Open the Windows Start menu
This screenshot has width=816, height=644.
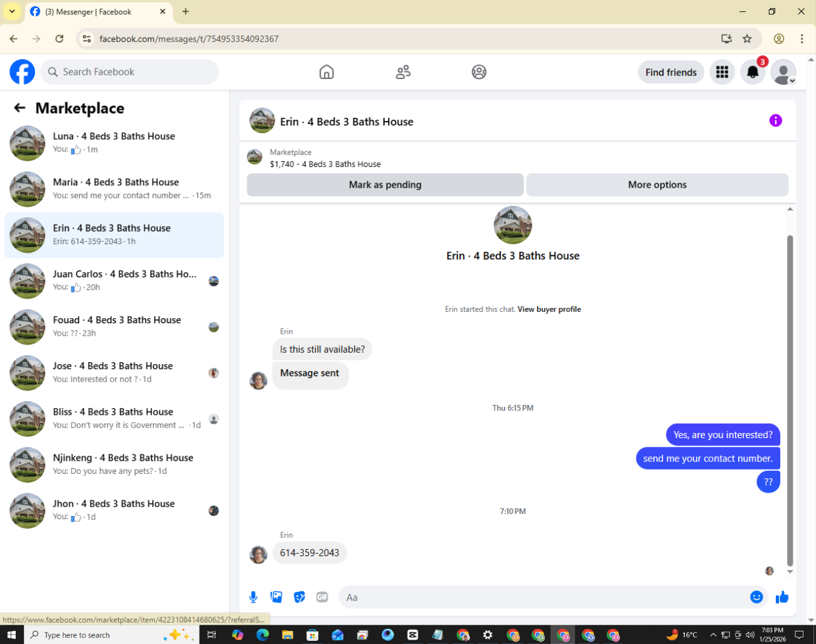pyautogui.click(x=11, y=635)
